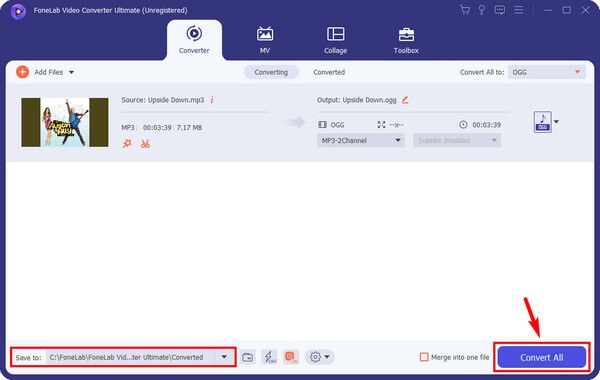
Task: Toggle the GPU acceleration ON icon
Action: (x=291, y=357)
